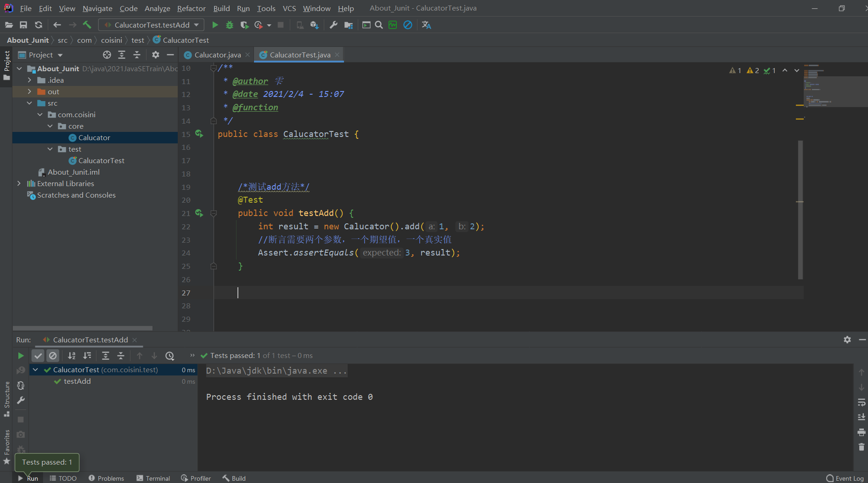Open the Terminal tool window
The image size is (868, 483).
(153, 478)
